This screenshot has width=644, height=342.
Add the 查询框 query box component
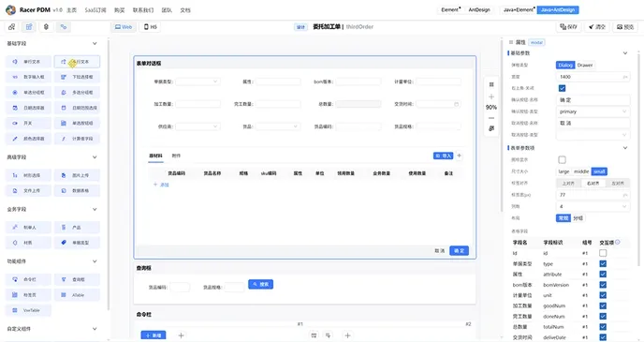point(77,279)
